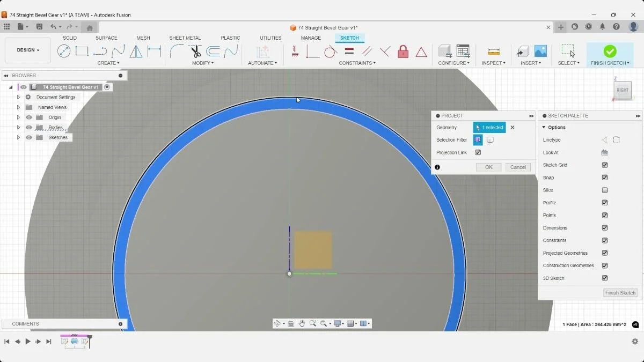The image size is (644, 362).
Task: Toggle the 3D Sketch checkbox
Action: (605, 278)
